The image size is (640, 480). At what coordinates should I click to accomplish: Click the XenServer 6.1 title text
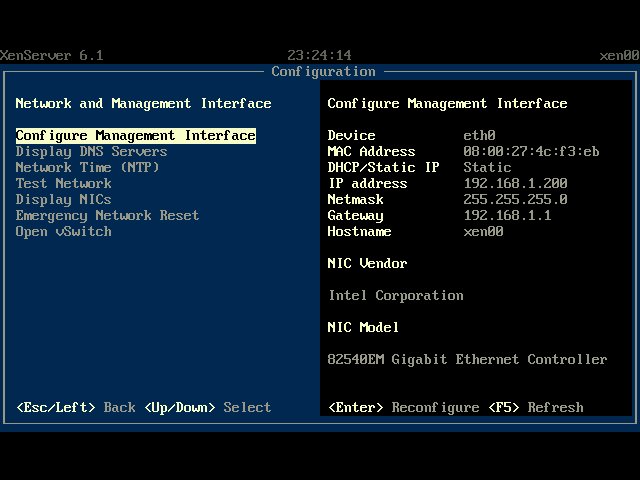[x=52, y=56]
